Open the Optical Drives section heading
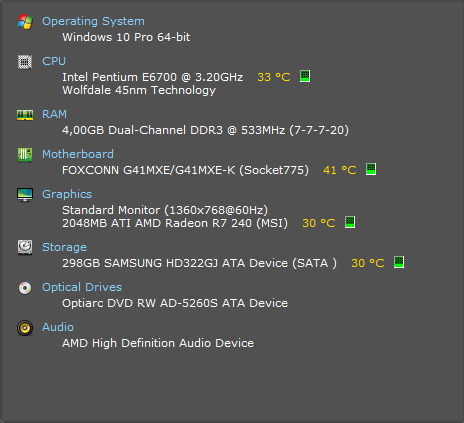 pos(82,287)
